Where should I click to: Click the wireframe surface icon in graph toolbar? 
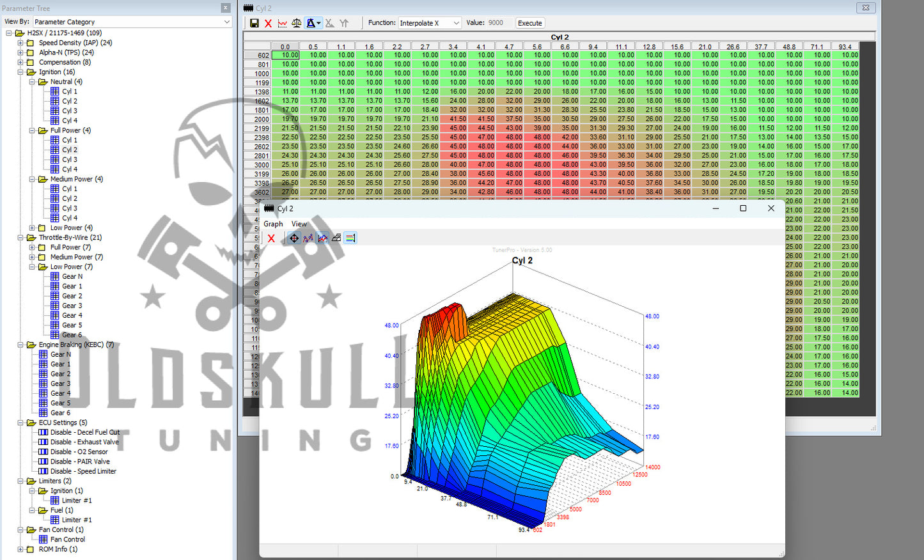tap(336, 238)
